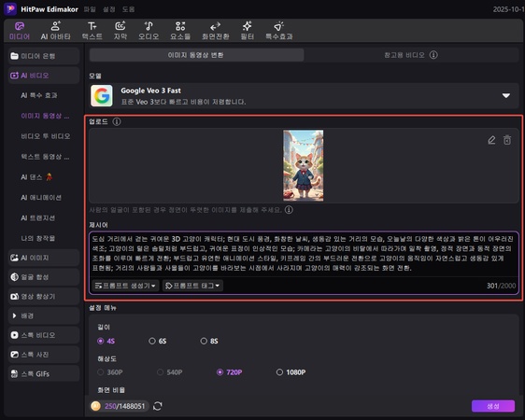Open 스톡 비디오 in sidebar
Screen dimensions: 525x420
coord(44,335)
